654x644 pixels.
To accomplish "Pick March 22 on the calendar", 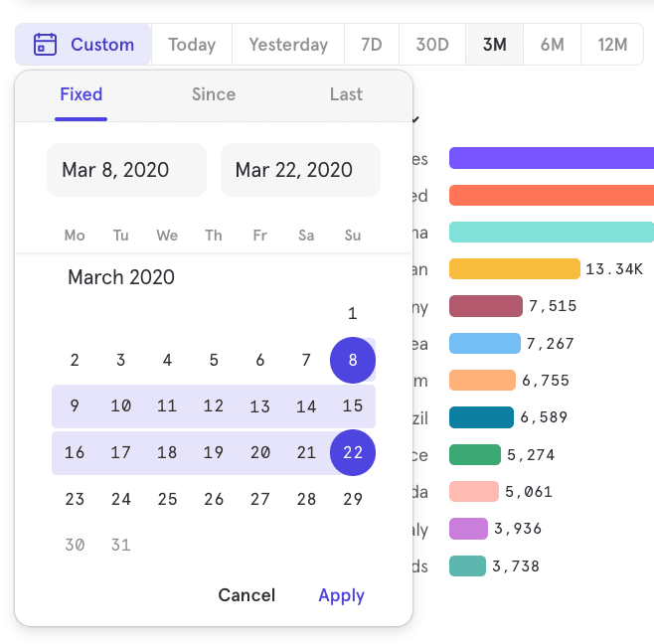I will click(353, 453).
